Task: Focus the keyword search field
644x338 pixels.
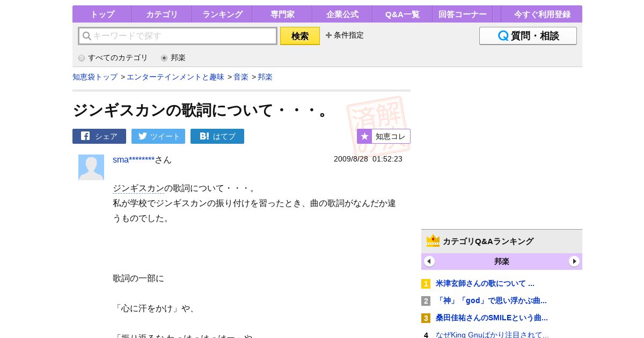Action: [x=178, y=36]
